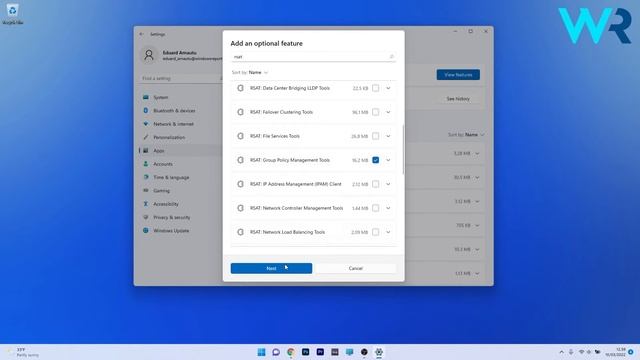
Task: Click the See history button in Settings
Action: [458, 99]
